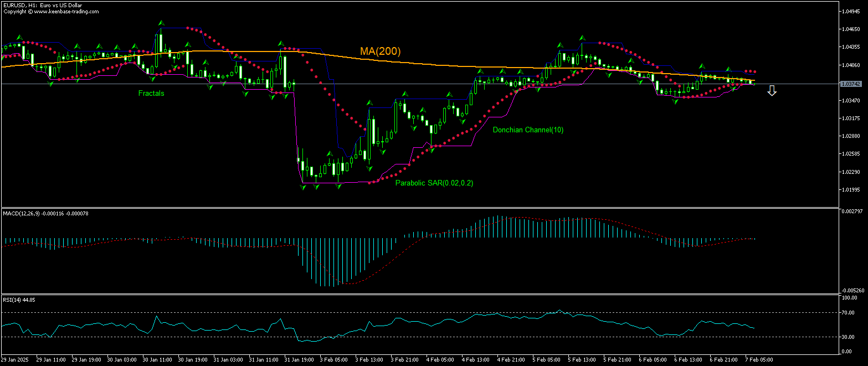Viewport: 868px width, 366px height.
Task: Click the Fractals indicator label
Action: tap(151, 94)
